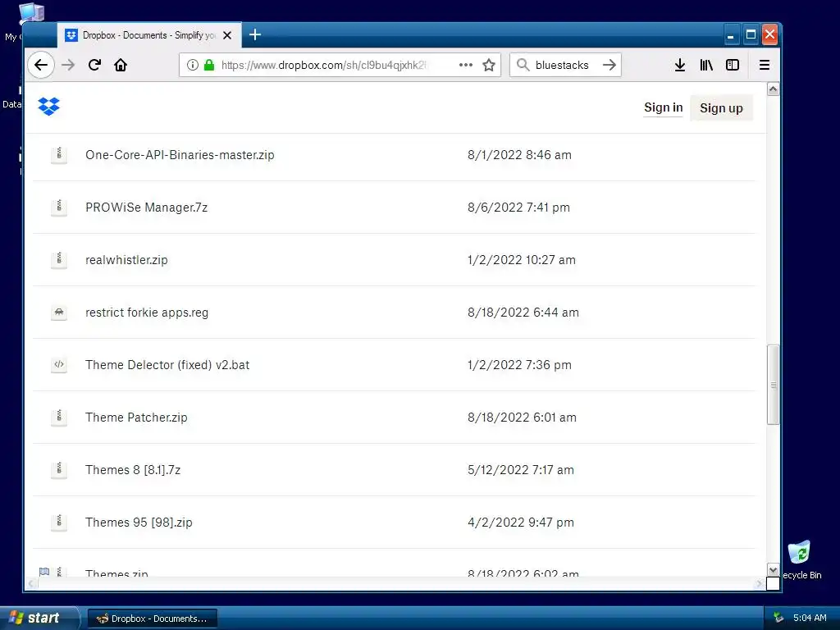The width and height of the screenshot is (840, 630).
Task: Click archive icon beside Theme Patcher.zip
Action: [x=59, y=418]
